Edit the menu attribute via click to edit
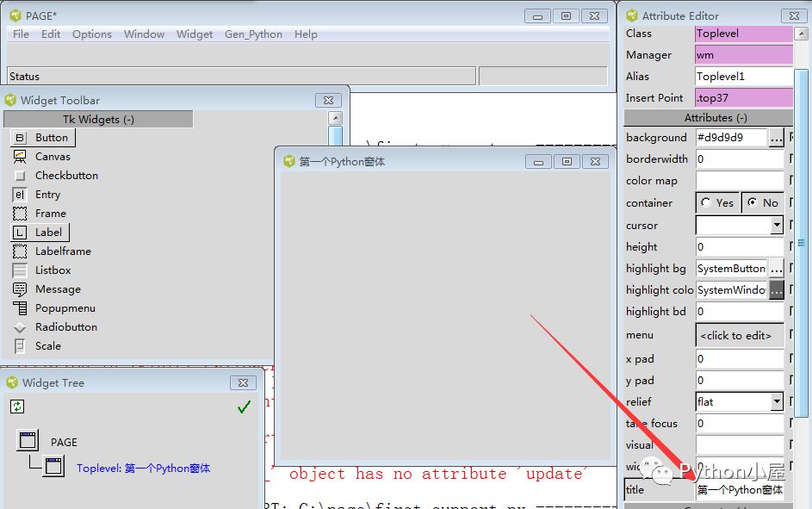Viewport: 812px width, 509px height. point(739,335)
